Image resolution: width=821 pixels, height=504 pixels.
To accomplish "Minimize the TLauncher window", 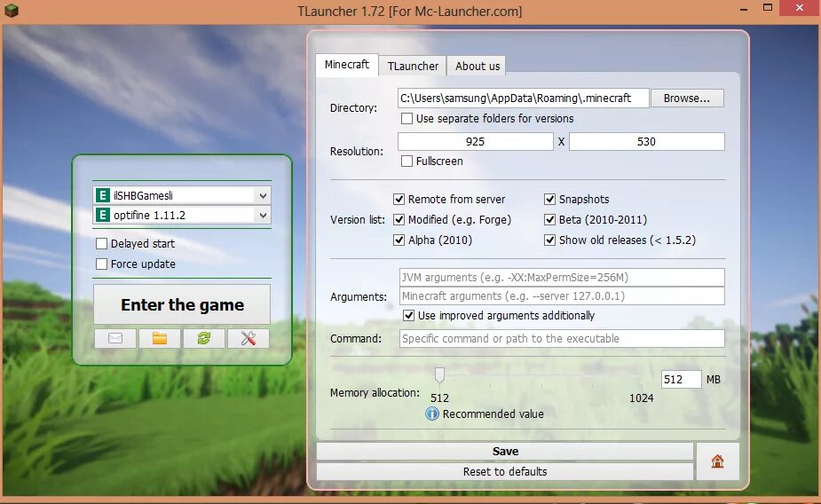I will [744, 9].
